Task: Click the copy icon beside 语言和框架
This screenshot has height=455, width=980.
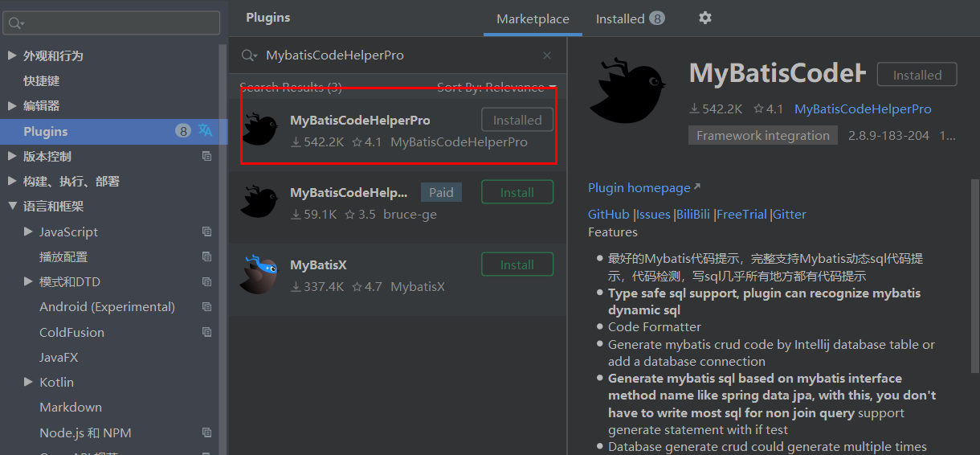Action: (206, 206)
